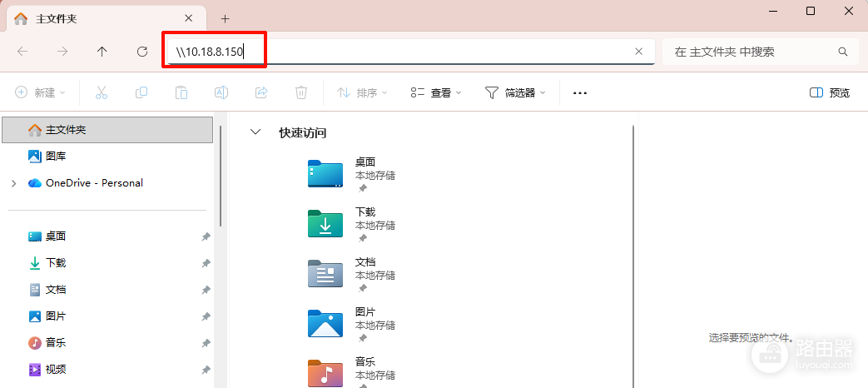Open the 筛选器 filter dropdown
The image size is (868, 388).
pyautogui.click(x=515, y=92)
